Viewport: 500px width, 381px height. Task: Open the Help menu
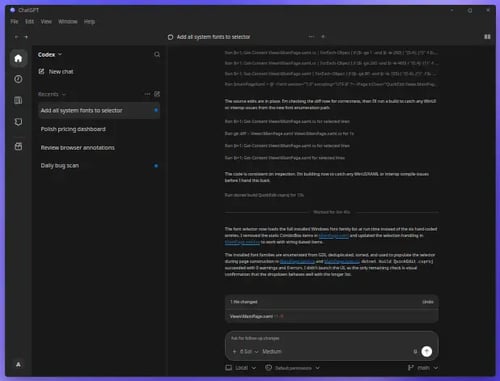89,22
